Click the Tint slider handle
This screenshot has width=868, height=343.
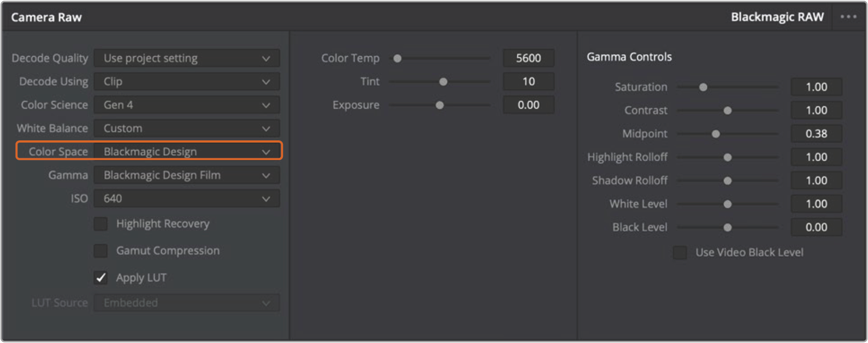click(444, 82)
